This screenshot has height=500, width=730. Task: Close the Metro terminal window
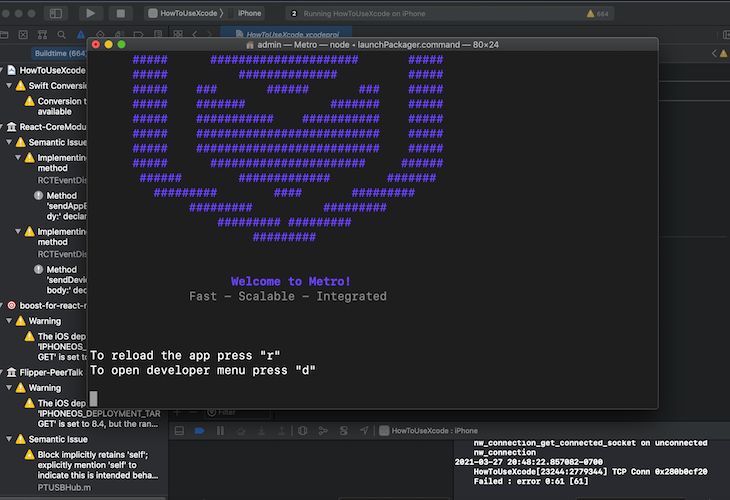95,45
